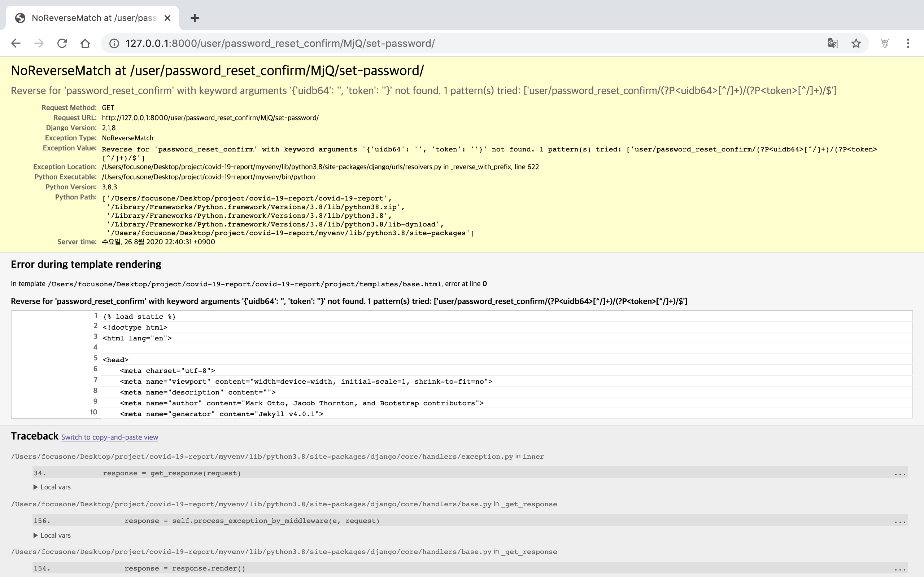Viewport: 924px width, 577px height.
Task: Reload the current page
Action: pos(62,43)
